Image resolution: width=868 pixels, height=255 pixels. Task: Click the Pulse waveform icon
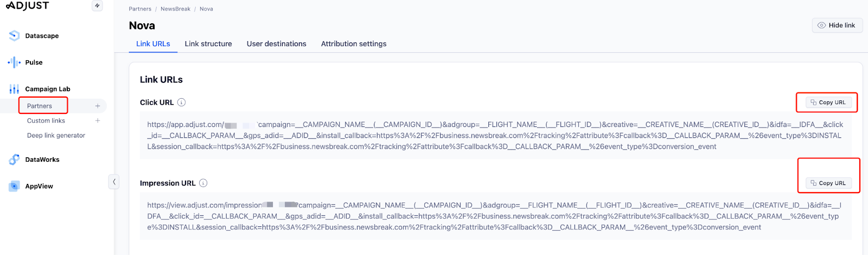14,62
